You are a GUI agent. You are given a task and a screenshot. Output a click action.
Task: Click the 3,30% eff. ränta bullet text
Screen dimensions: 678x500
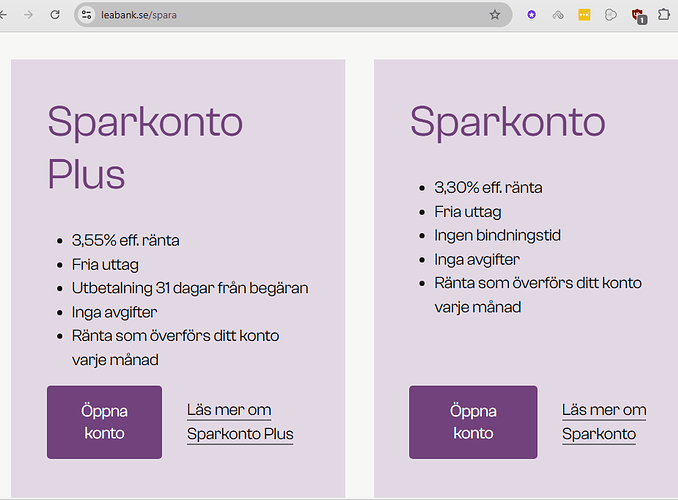[x=488, y=187]
